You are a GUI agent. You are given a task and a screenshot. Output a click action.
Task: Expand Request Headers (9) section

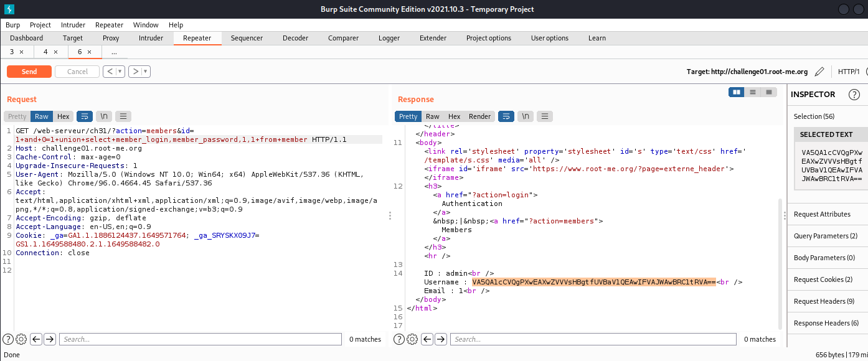pyautogui.click(x=828, y=301)
